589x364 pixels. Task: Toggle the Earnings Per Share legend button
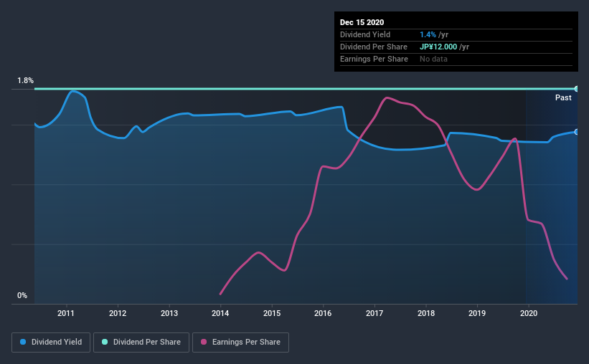[241, 343]
